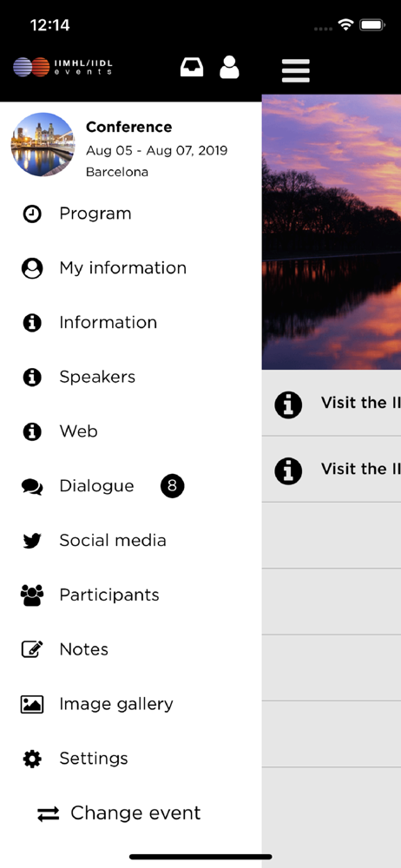Click the Dialogue chat bubbles icon
401x868 pixels.
(x=32, y=486)
